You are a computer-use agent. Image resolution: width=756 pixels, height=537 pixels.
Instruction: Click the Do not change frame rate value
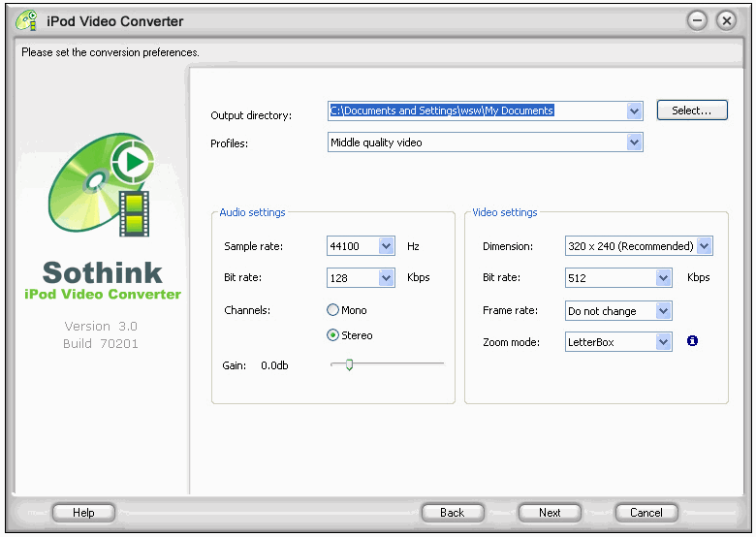coord(602,311)
